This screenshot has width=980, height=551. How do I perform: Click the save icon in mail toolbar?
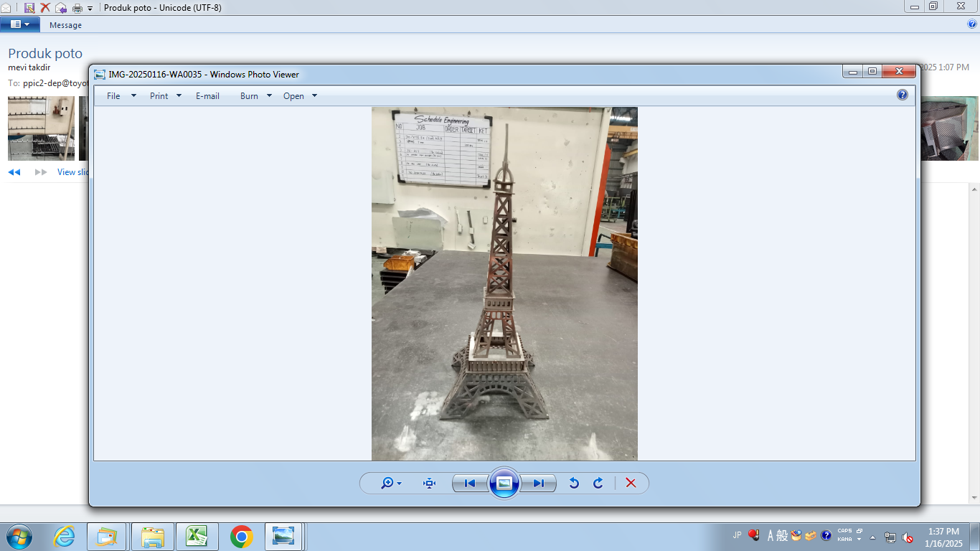pos(29,7)
